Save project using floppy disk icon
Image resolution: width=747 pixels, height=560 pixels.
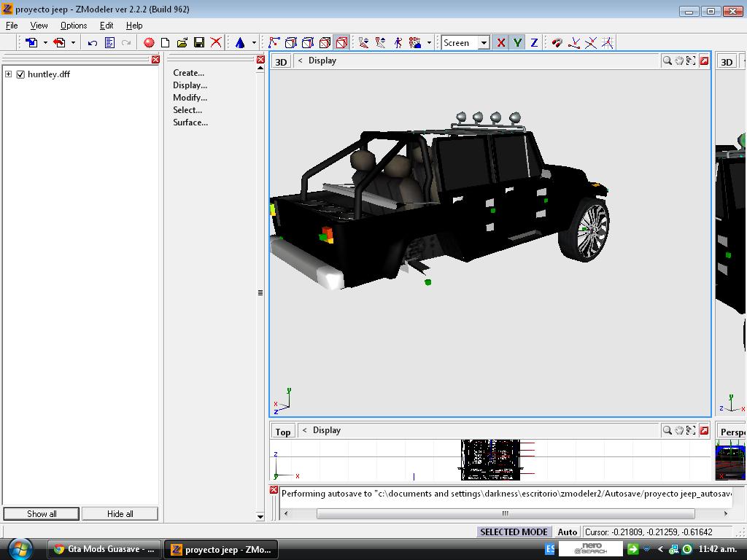pyautogui.click(x=198, y=43)
